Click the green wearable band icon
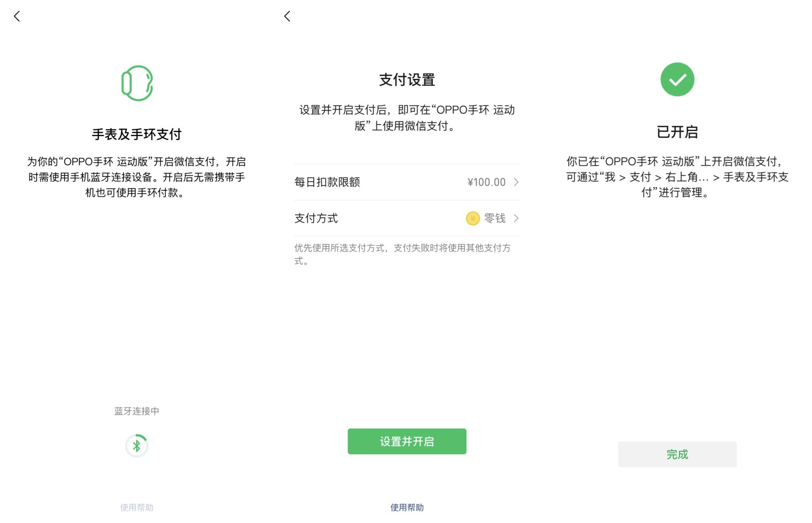Viewport: 812px width, 523px height. 136,83
